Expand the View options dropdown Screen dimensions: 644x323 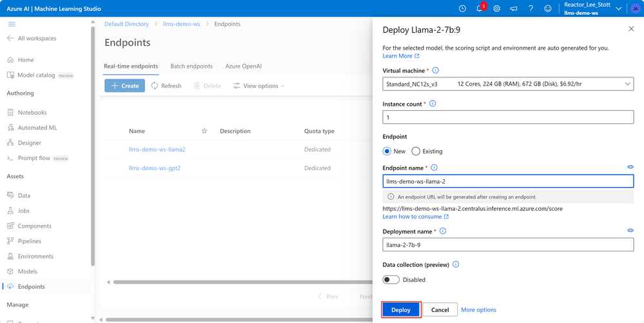pos(259,86)
